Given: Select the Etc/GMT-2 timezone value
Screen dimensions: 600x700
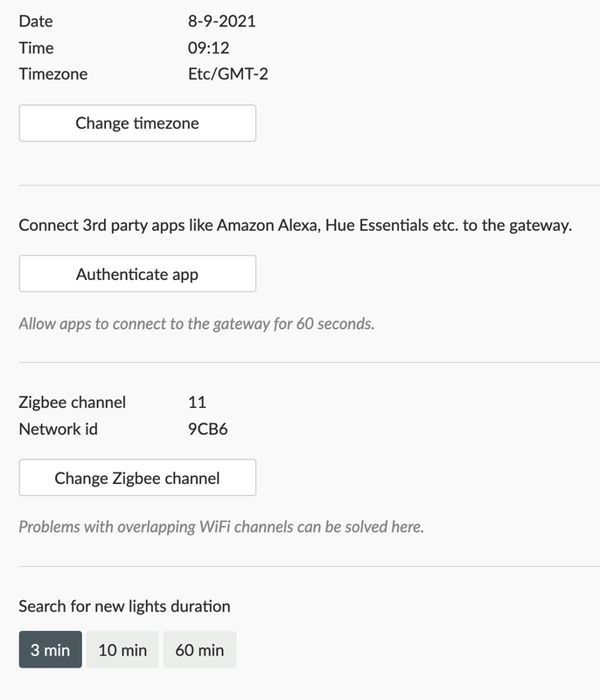Looking at the screenshot, I should click(227, 73).
